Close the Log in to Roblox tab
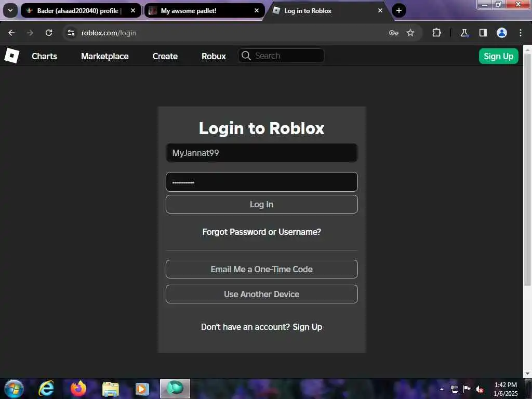Viewport: 532px width, 399px height. point(380,10)
